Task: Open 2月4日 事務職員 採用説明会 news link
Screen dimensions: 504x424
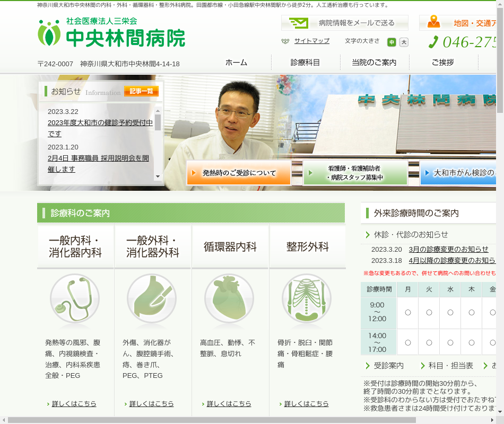Action: pyautogui.click(x=98, y=163)
